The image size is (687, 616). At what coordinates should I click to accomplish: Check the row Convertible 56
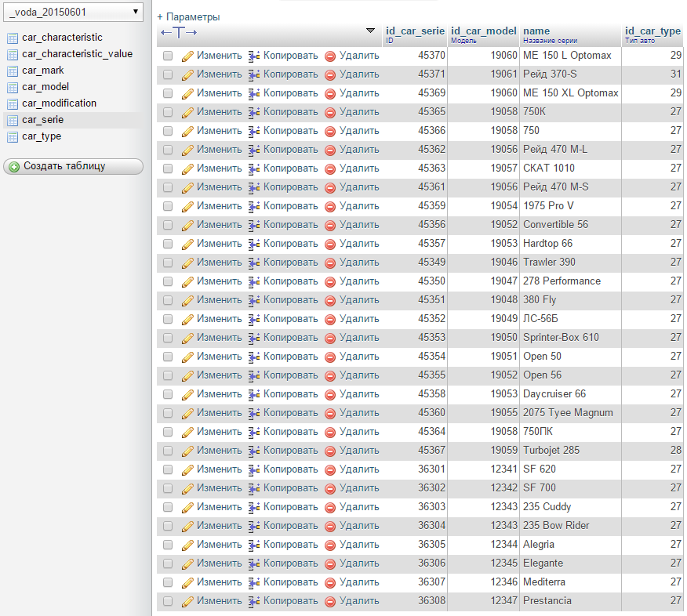coord(168,225)
